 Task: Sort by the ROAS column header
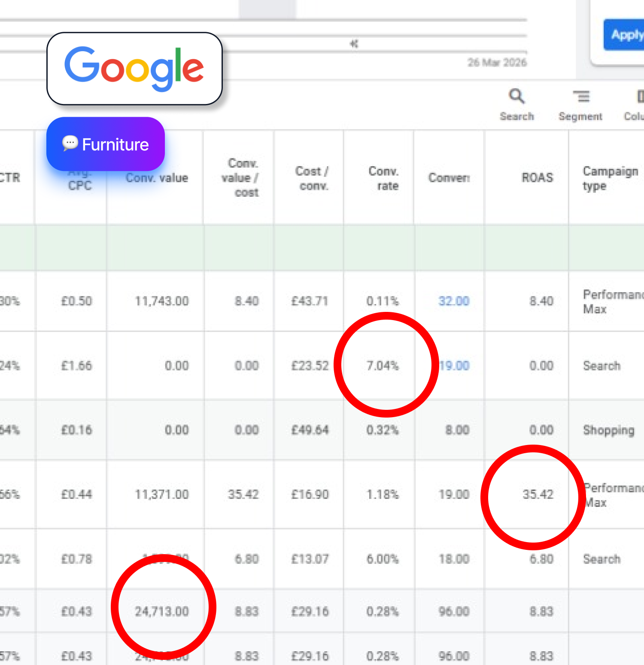tap(538, 178)
